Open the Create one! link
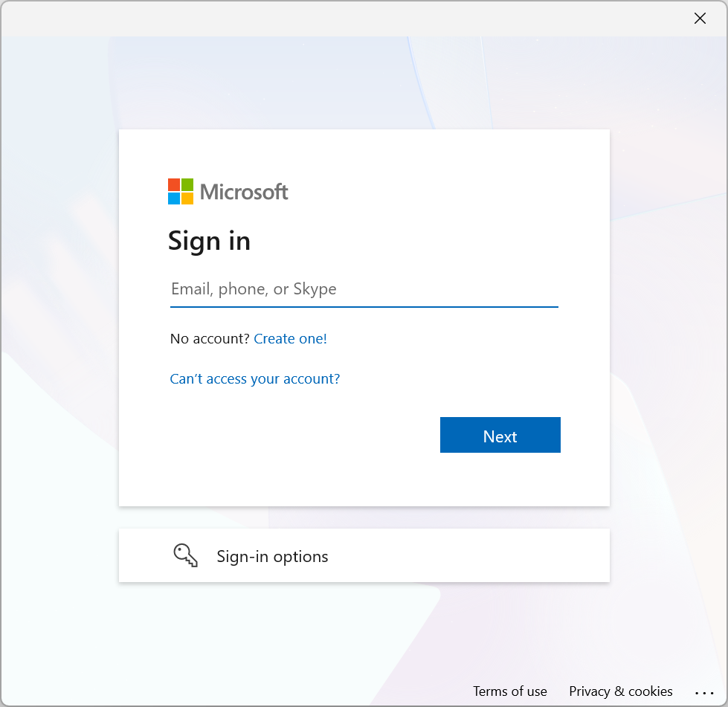Screen dimensions: 728x707 tap(290, 338)
